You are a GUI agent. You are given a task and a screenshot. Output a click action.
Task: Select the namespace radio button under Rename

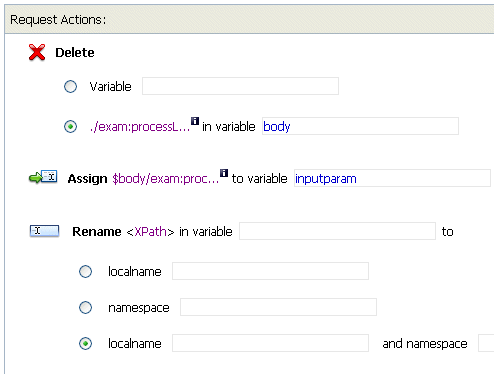pos(85,307)
